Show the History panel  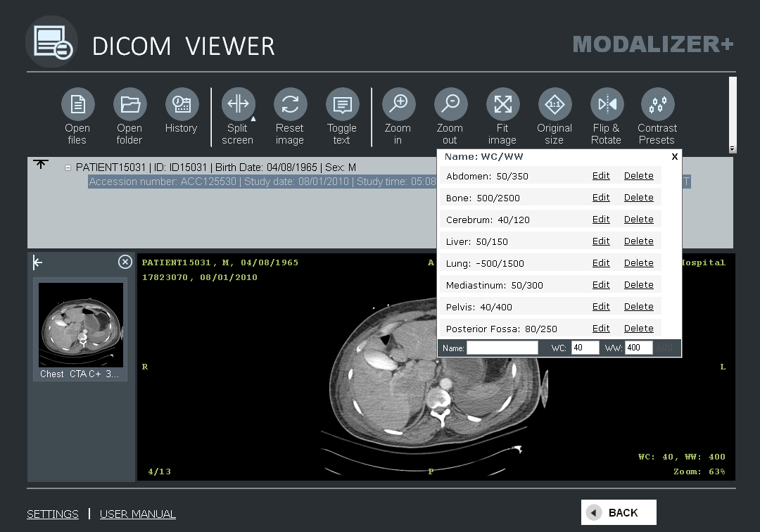(x=182, y=105)
